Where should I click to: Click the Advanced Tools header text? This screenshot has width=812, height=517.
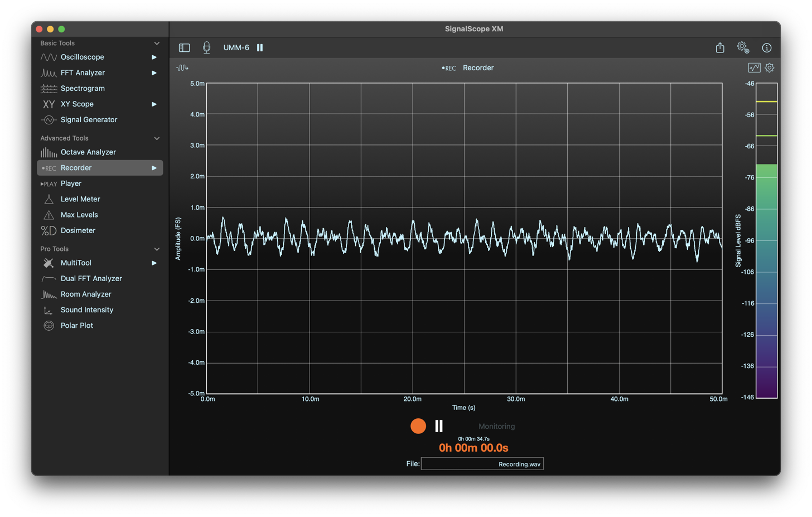coord(64,138)
